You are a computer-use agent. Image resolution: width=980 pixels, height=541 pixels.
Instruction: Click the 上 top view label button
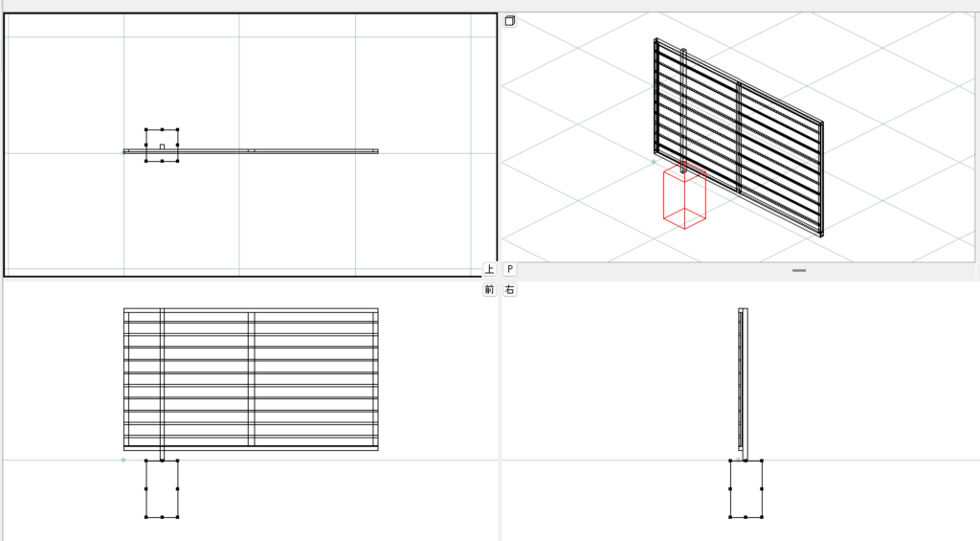click(490, 270)
